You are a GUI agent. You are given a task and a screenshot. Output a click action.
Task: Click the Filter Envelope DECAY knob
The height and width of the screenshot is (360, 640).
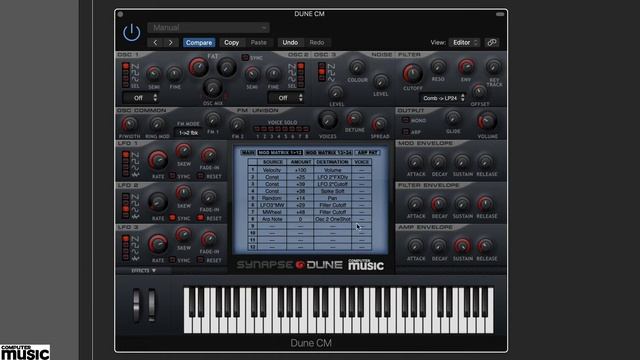click(x=439, y=204)
